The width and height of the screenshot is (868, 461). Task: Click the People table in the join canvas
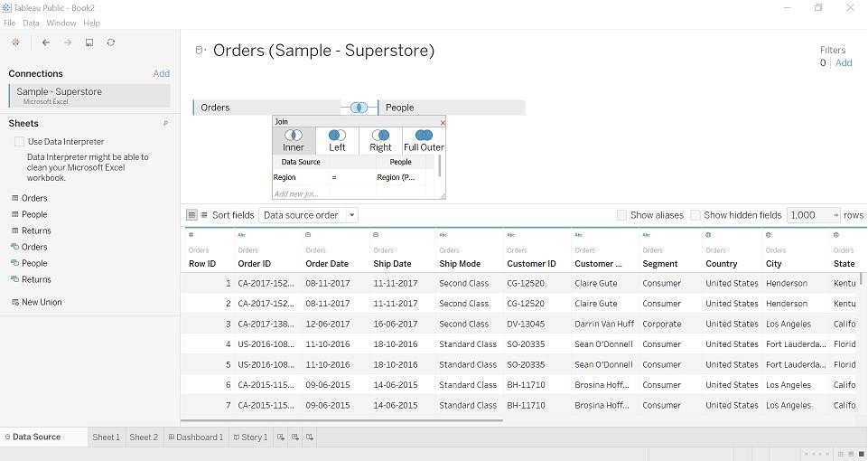[x=452, y=108]
